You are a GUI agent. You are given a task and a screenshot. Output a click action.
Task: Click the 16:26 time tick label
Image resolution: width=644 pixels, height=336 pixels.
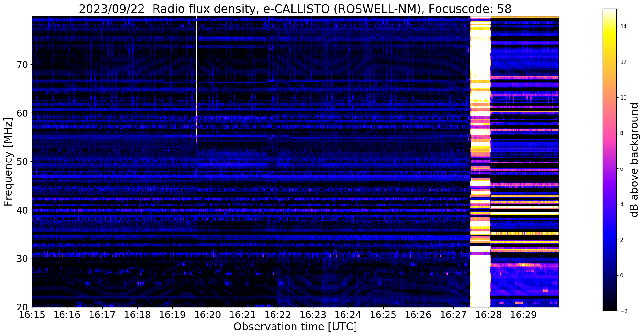(418, 314)
